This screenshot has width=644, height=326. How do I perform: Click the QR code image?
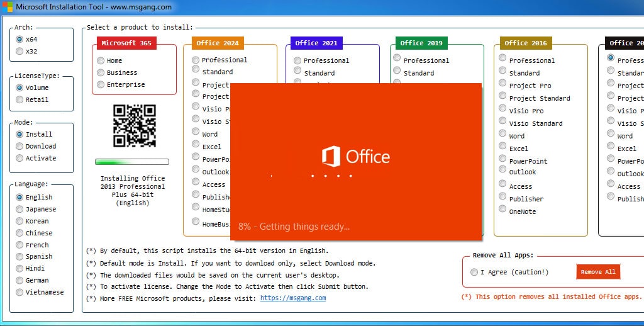(135, 126)
